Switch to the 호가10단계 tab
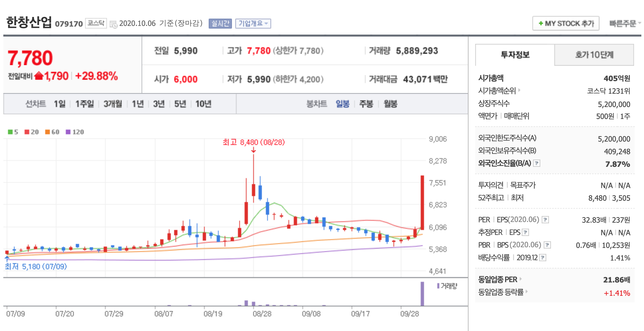The width and height of the screenshot is (644, 331). [x=594, y=55]
